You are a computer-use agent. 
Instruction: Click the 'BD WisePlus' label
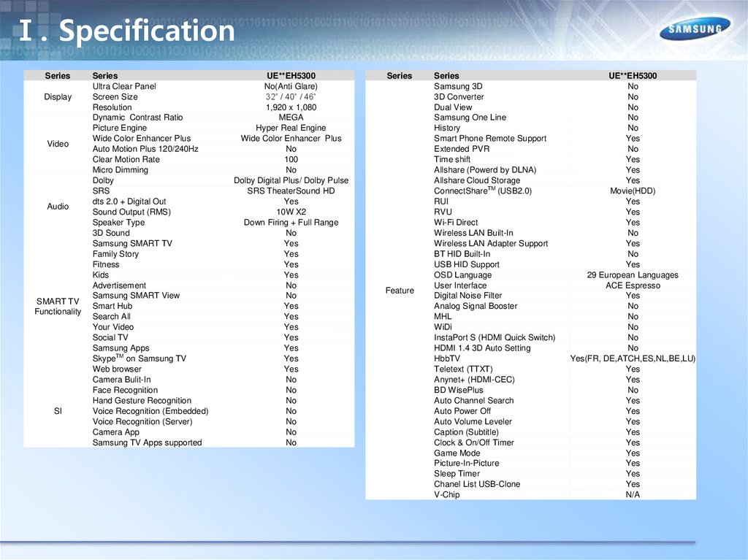459,390
